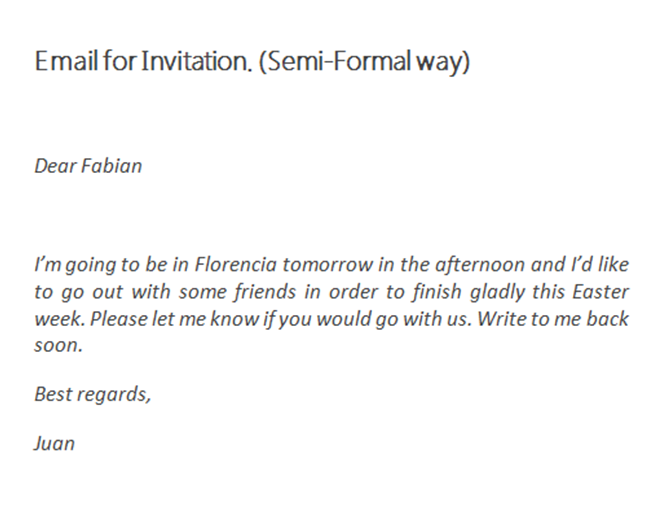Click the word "Best" in the closing
The image size is (661, 521).
pyautogui.click(x=54, y=393)
